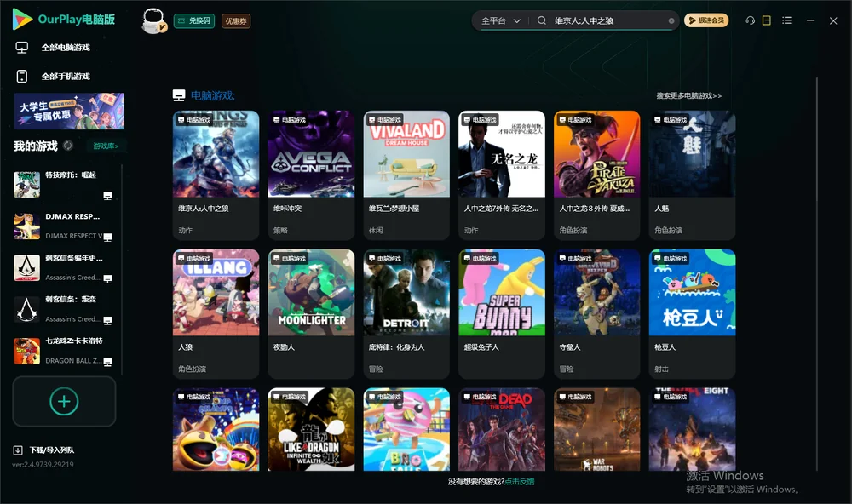852x504 pixels.
Task: Select DJMAX RESPECT in my games
Action: click(x=64, y=226)
